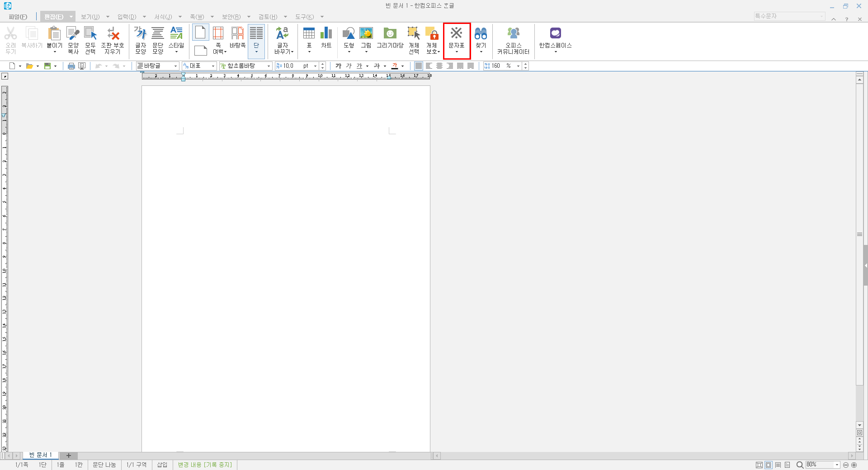Viewport: 868px width, 470px height.
Task: Open the font size unit dropdown
Action: pos(315,66)
